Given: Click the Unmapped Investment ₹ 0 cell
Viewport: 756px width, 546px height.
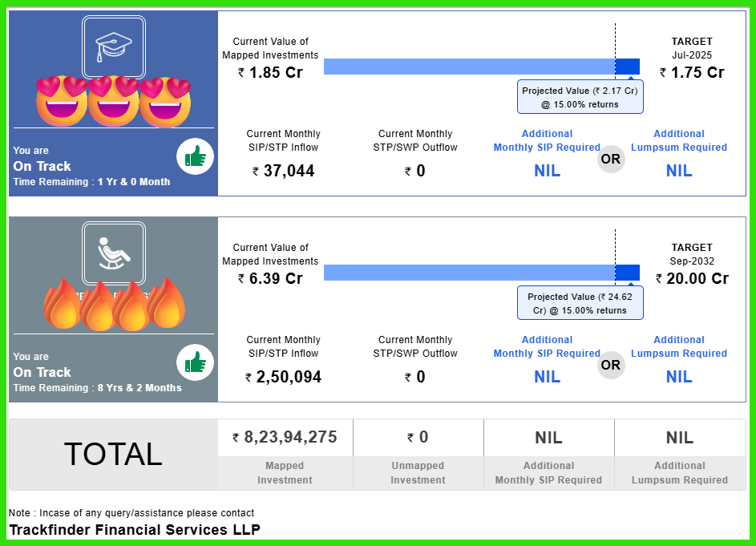Looking at the screenshot, I should (x=418, y=438).
